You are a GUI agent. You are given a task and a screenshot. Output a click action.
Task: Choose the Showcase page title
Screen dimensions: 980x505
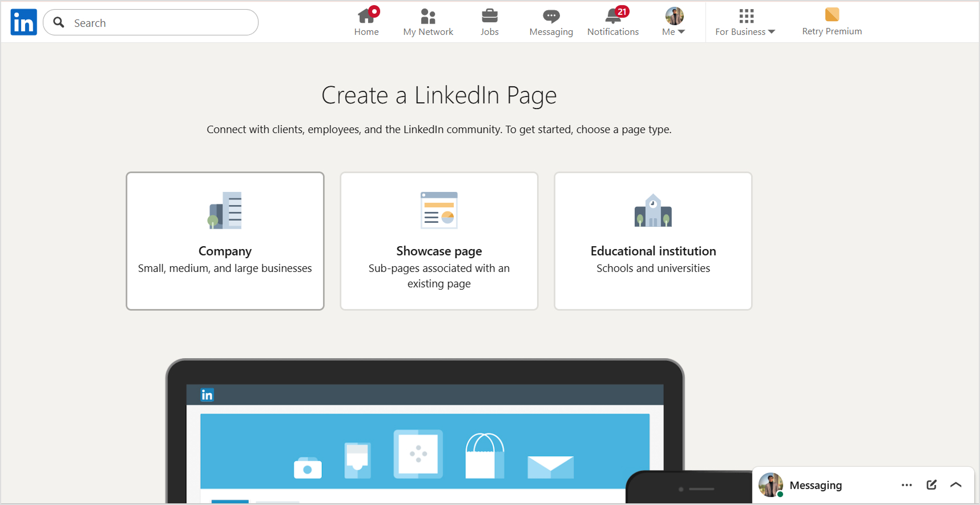click(x=439, y=251)
